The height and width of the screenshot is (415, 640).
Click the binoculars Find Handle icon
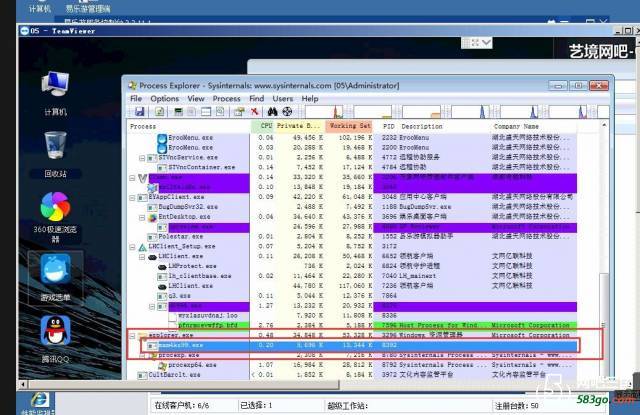click(272, 111)
